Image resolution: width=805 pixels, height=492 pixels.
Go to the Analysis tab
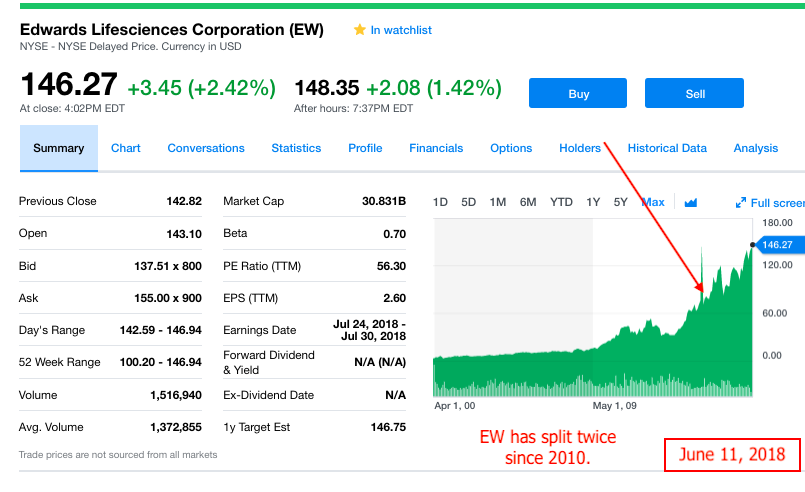(x=756, y=148)
